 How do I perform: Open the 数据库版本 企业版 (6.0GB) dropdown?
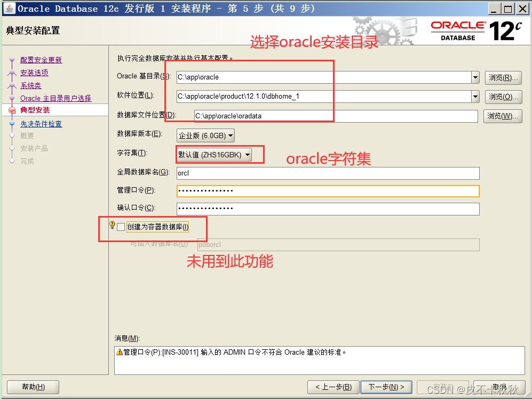coord(205,135)
